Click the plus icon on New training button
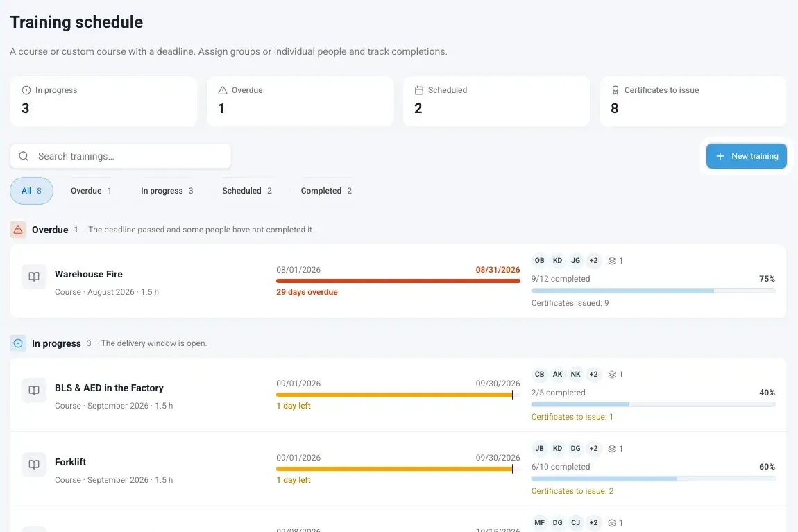This screenshot has width=798, height=532. pos(720,156)
